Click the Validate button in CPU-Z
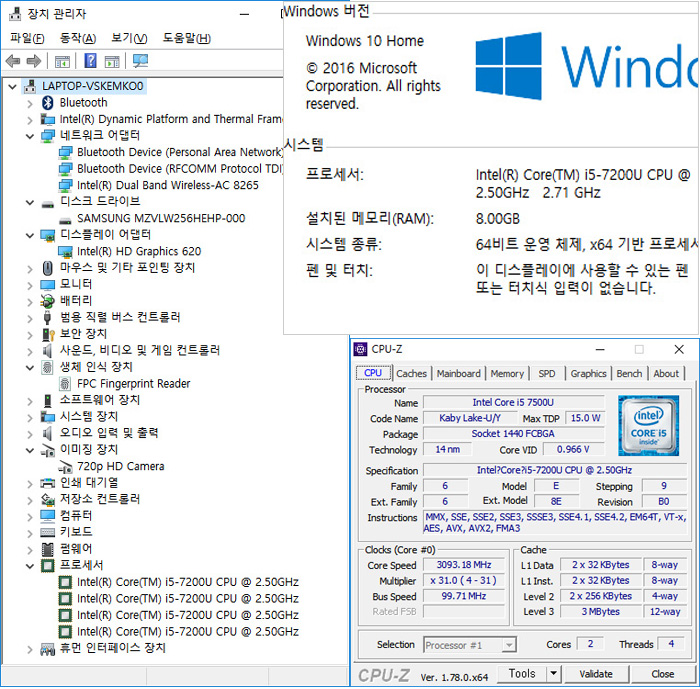The image size is (700, 689). pyautogui.click(x=596, y=673)
